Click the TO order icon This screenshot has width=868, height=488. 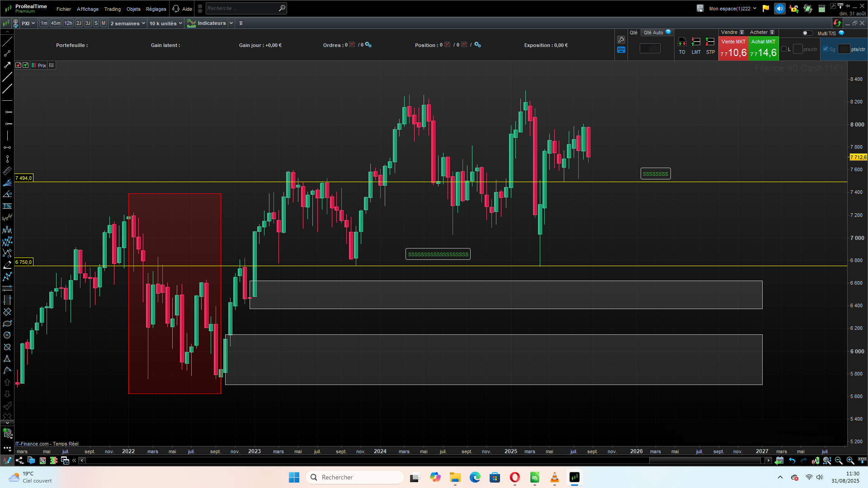[682, 42]
